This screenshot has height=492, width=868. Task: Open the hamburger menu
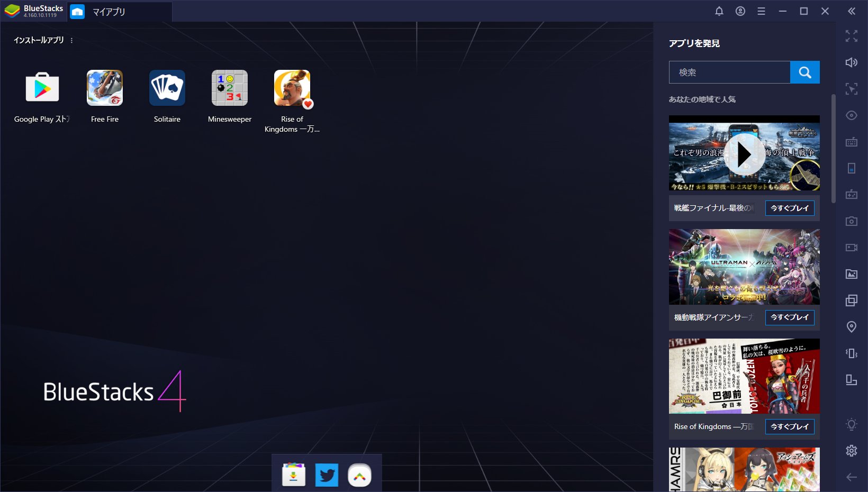762,11
